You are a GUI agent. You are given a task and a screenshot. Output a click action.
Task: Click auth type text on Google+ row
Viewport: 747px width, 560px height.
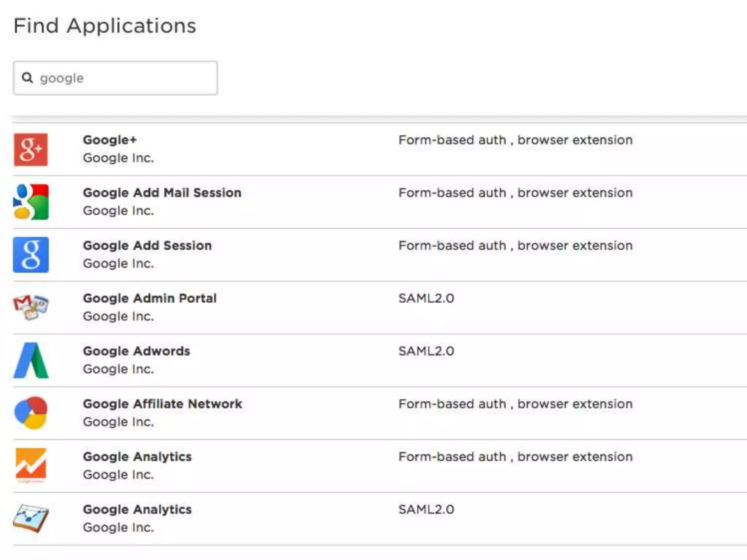coord(515,140)
